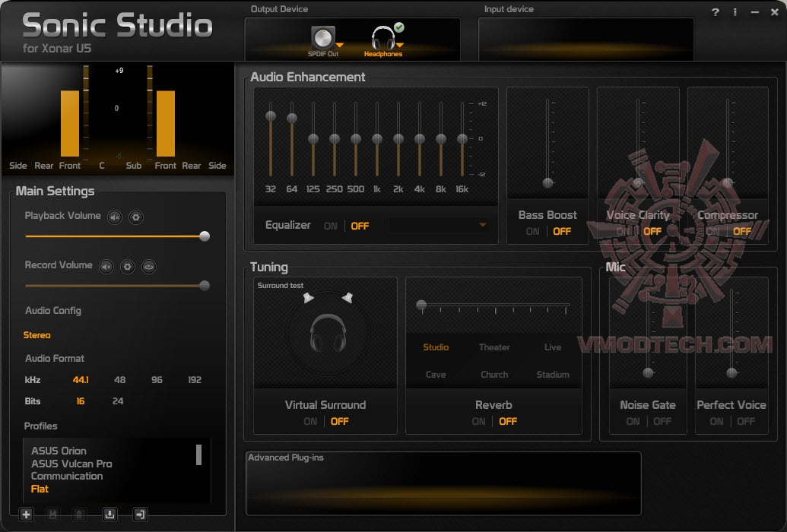Image resolution: width=787 pixels, height=532 pixels.
Task: Click the import profile download icon
Action: click(109, 515)
